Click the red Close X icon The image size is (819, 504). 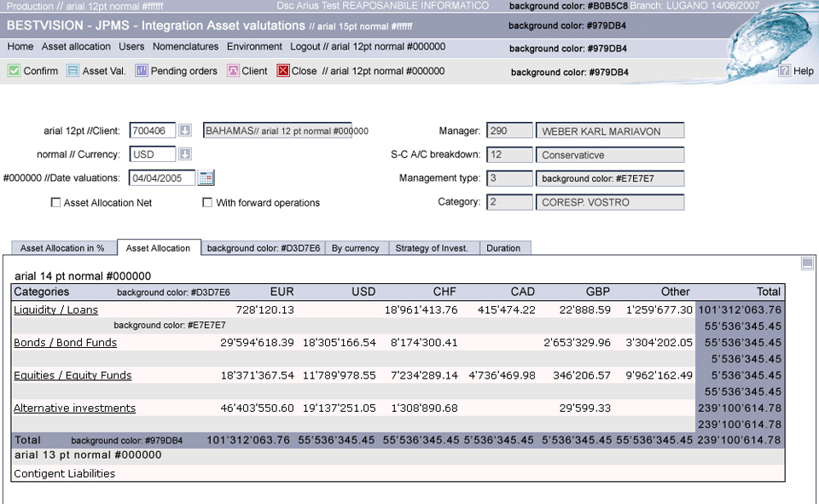(x=283, y=71)
